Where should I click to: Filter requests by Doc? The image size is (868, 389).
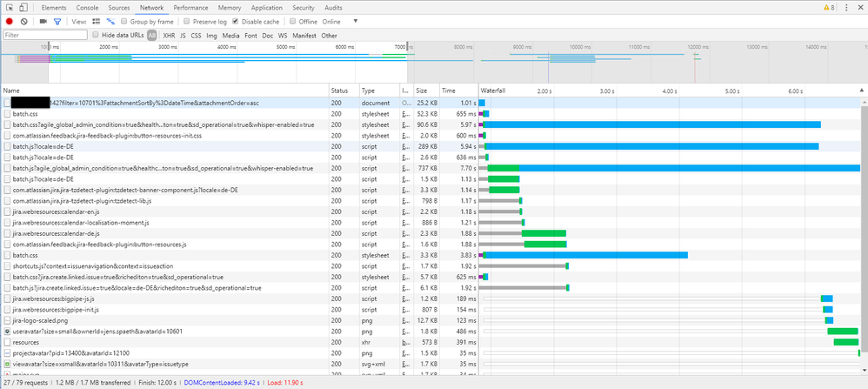click(x=267, y=36)
